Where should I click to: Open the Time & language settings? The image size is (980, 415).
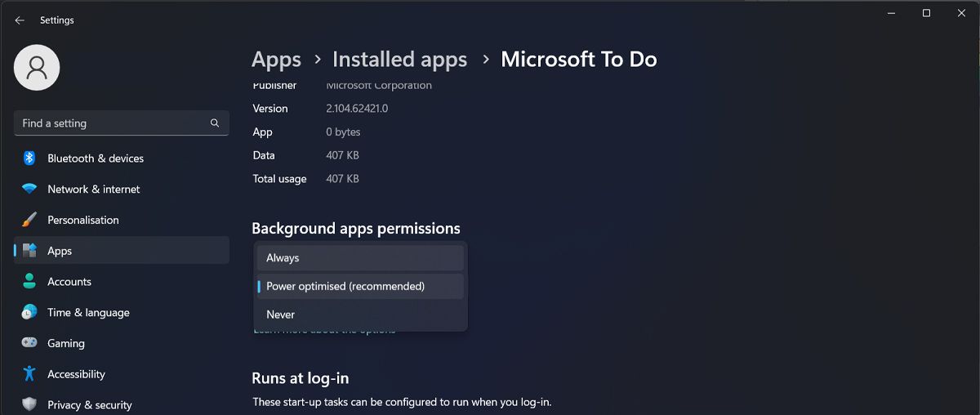[88, 313]
